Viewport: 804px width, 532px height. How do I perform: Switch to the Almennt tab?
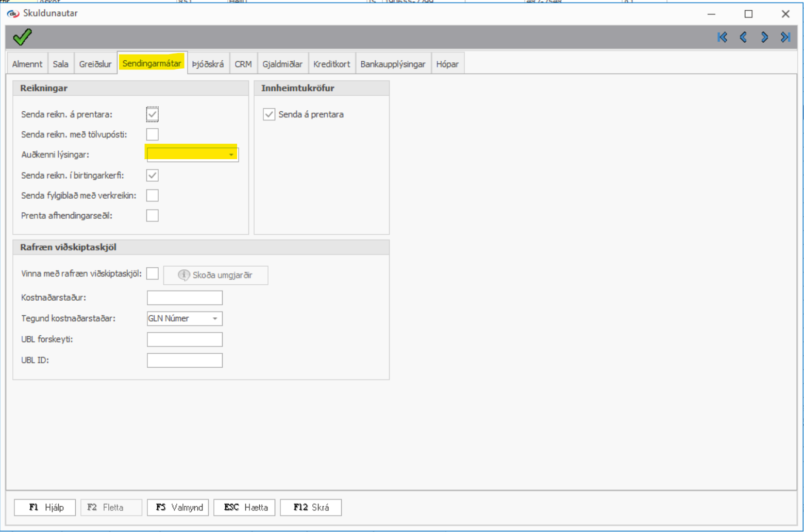point(27,64)
